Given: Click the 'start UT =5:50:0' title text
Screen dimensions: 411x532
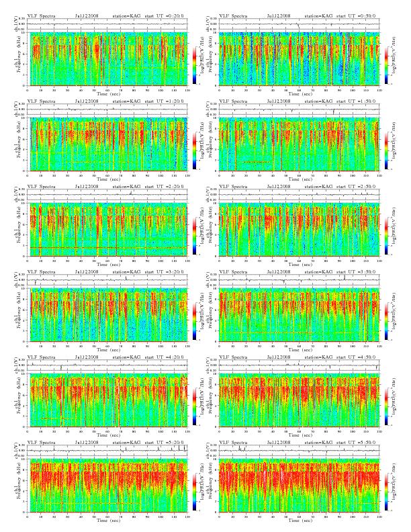Looking at the screenshot, I should point(356,443).
